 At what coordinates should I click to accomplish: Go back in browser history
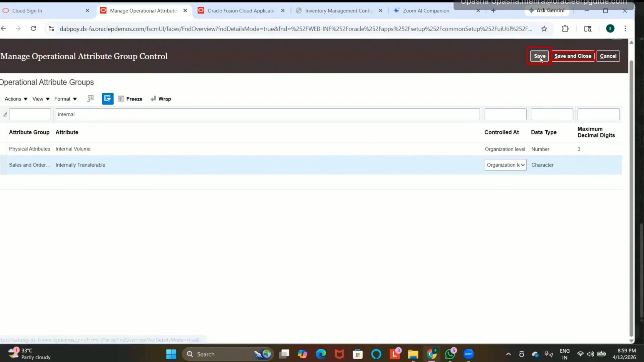pos(4,29)
